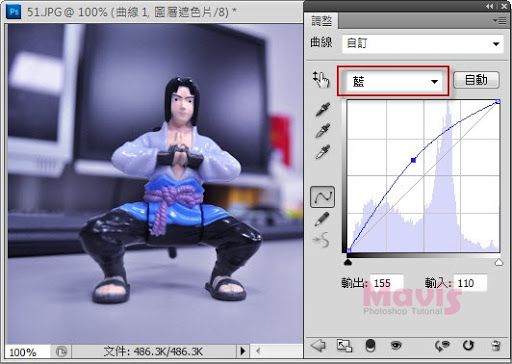The image size is (512, 364).
Task: Switch to the 調整 panel tab
Action: click(x=322, y=21)
